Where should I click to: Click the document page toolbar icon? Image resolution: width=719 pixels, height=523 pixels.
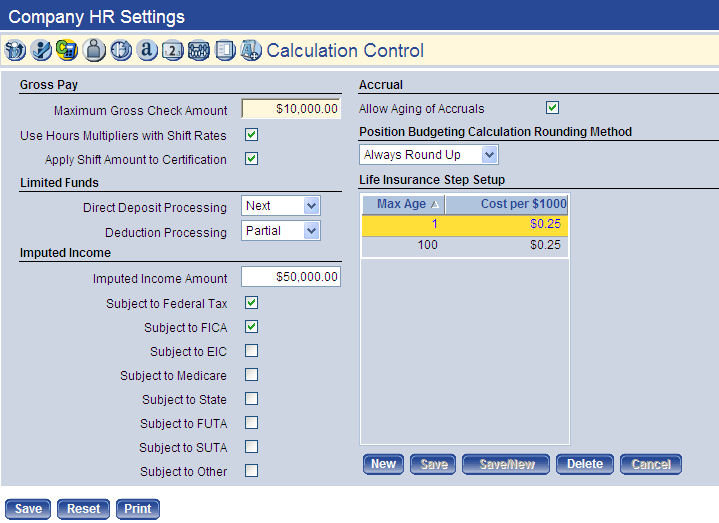[225, 50]
